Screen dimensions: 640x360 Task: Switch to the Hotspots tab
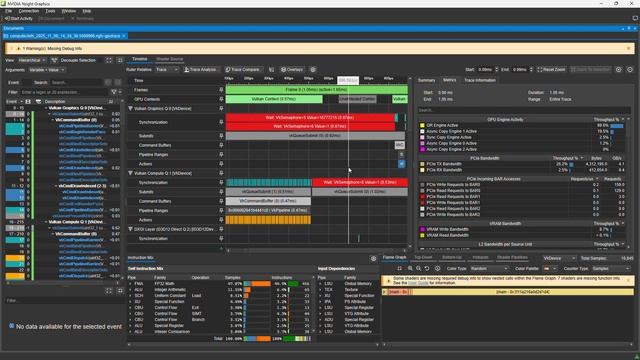click(480, 258)
